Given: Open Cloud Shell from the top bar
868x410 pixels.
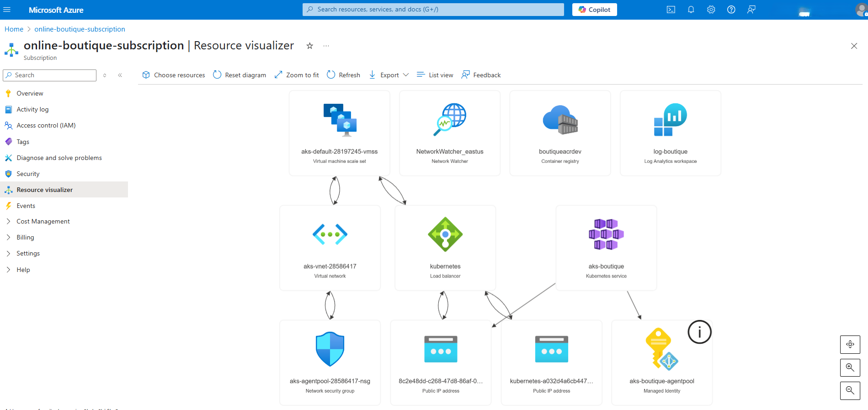Looking at the screenshot, I should [x=671, y=10].
